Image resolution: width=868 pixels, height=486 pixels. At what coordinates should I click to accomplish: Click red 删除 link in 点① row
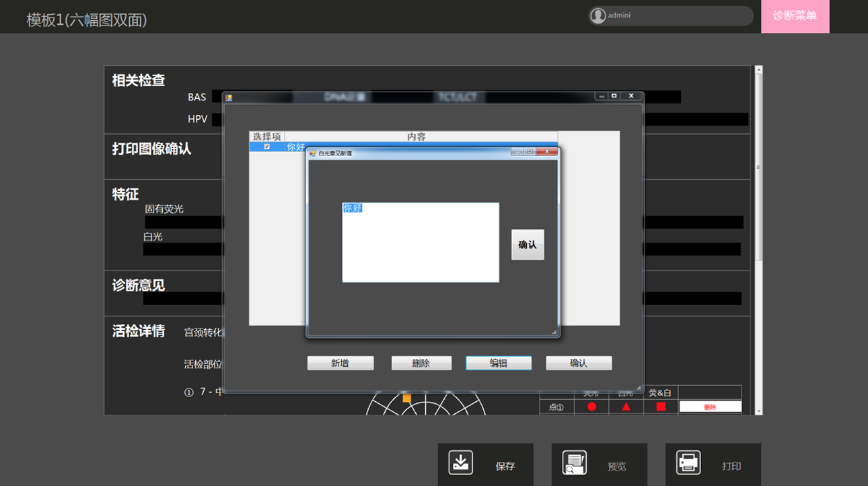[x=711, y=407]
